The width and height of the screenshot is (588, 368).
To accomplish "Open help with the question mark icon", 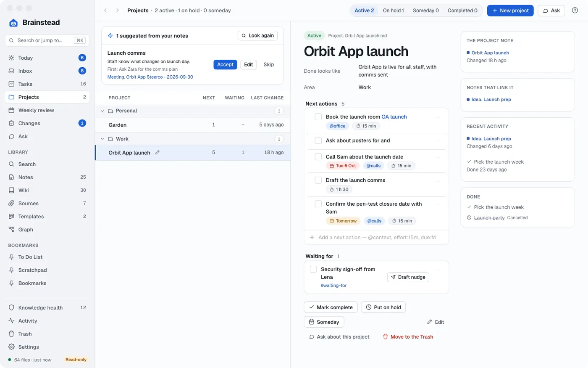I will [575, 11].
